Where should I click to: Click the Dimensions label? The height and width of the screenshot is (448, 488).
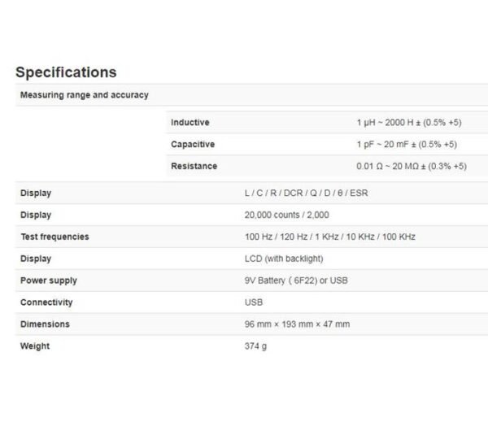coord(45,324)
